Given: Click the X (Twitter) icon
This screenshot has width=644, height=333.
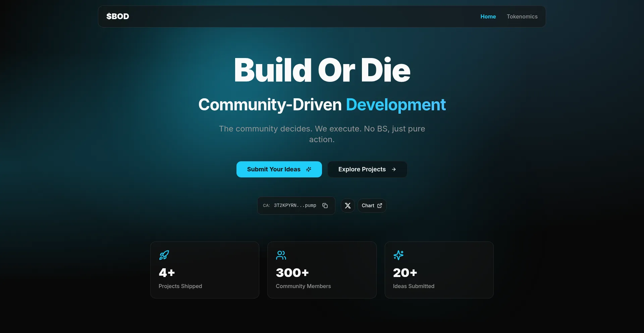Looking at the screenshot, I should click(347, 205).
